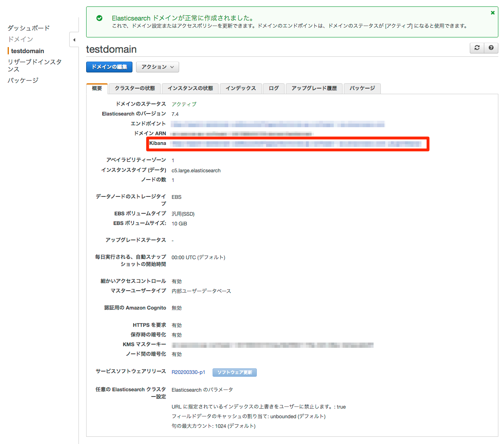View the アップグレード履歴 tab
The image size is (504, 444).
314,89
